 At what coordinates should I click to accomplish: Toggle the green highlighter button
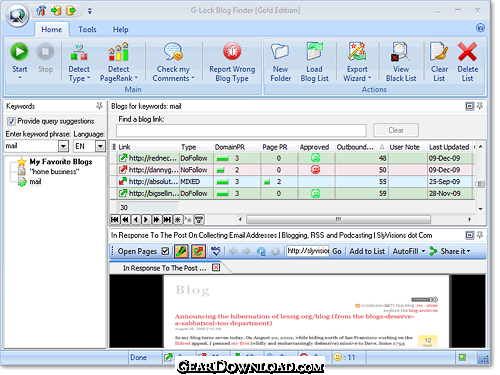click(181, 251)
